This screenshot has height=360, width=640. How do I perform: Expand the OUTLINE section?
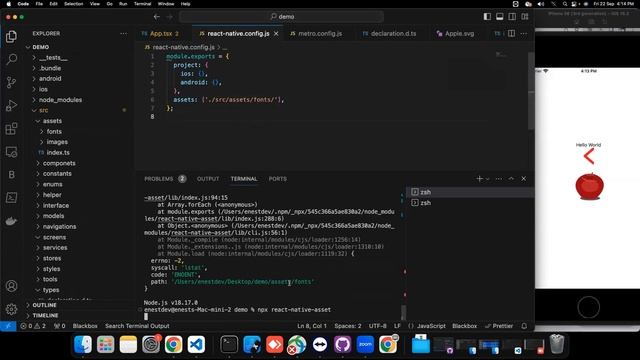(x=44, y=305)
